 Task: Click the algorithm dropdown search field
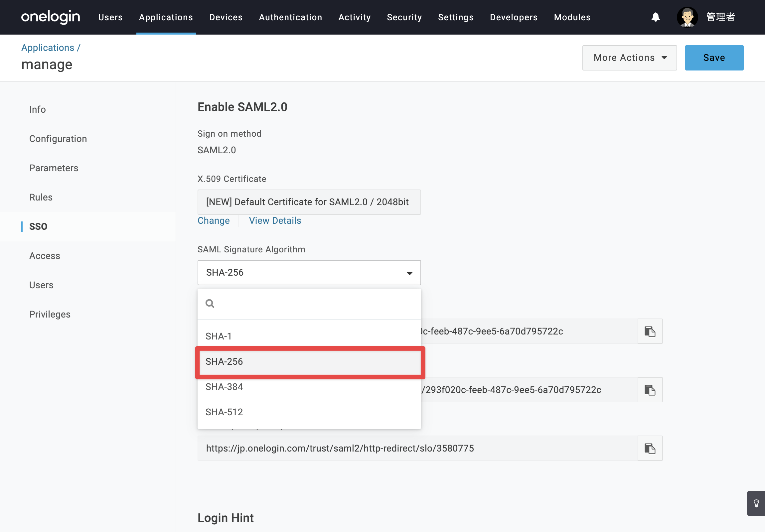(x=309, y=304)
